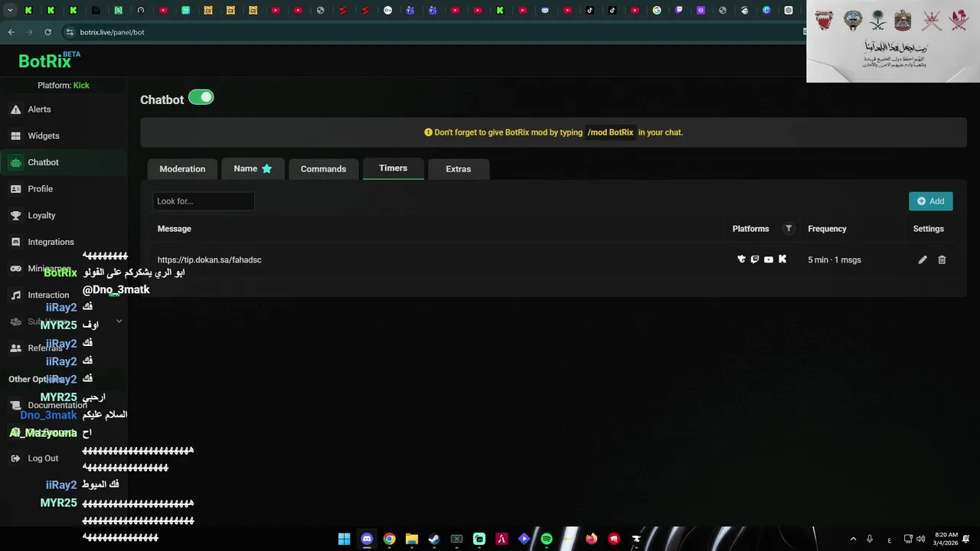The width and height of the screenshot is (980, 551).
Task: Click the Frequency column header
Action: point(827,229)
